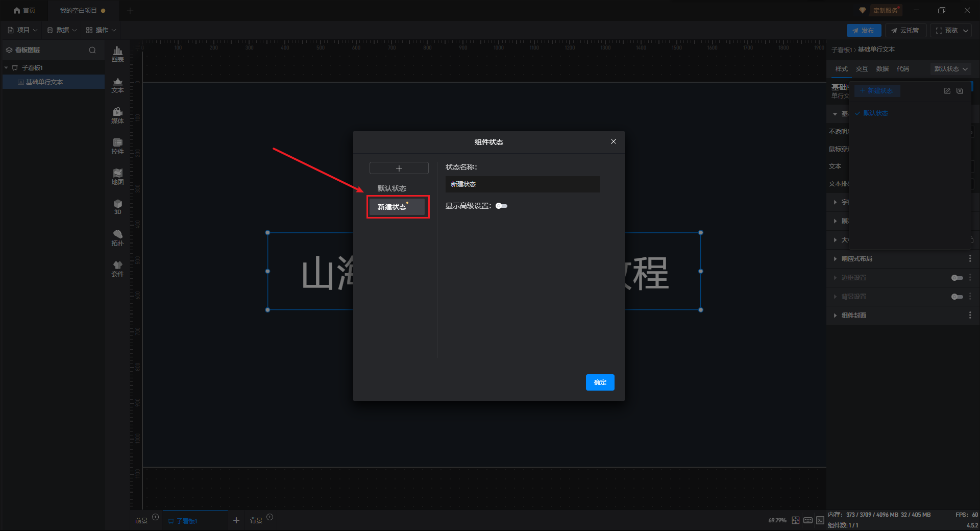Add a new project tab with plus
The height and width of the screenshot is (531, 980).
[x=130, y=10]
